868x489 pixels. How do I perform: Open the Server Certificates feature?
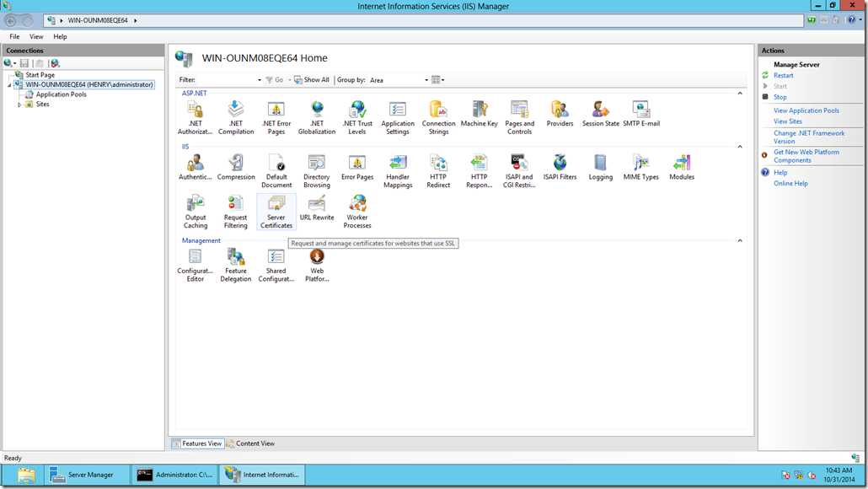[276, 212]
